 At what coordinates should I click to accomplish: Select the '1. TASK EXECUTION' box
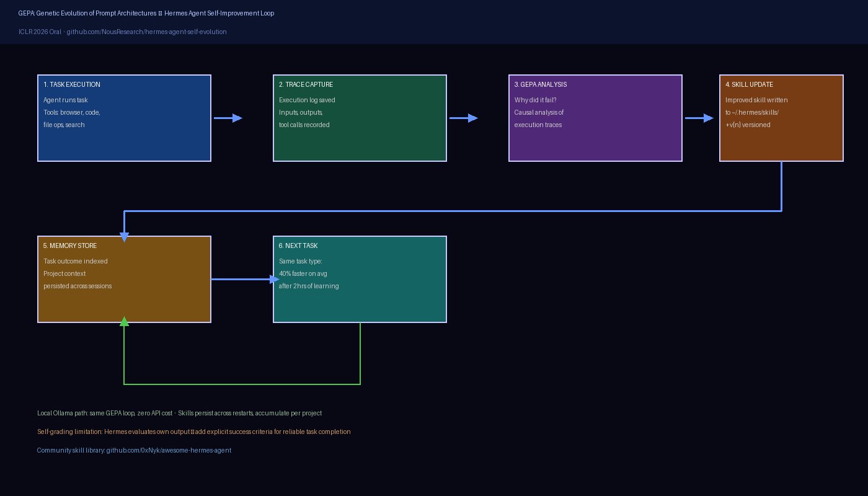(124, 117)
